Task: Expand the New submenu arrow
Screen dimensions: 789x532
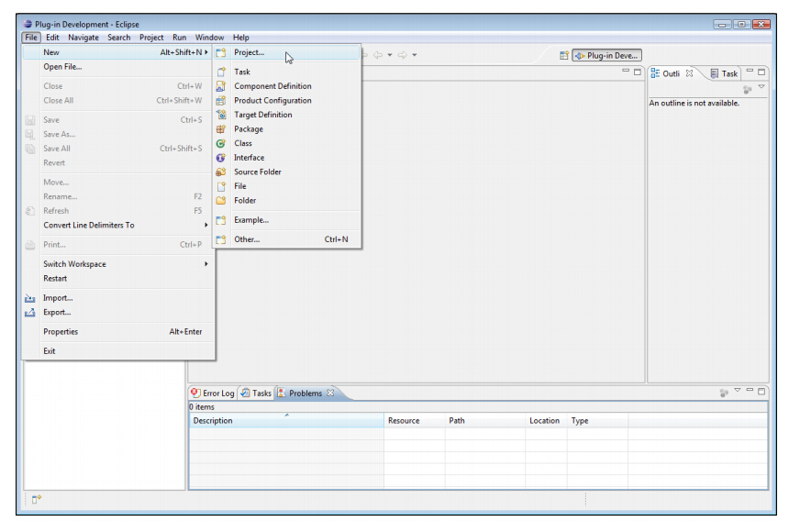Action: (206, 52)
